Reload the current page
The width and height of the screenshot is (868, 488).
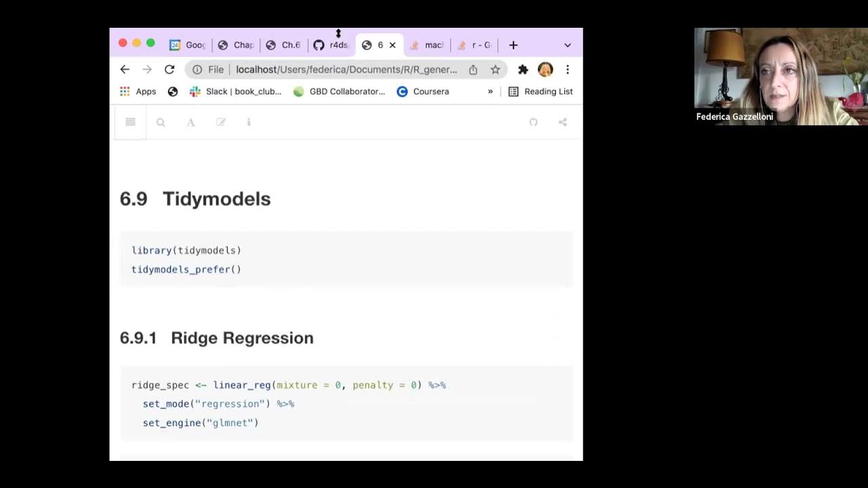coord(170,69)
